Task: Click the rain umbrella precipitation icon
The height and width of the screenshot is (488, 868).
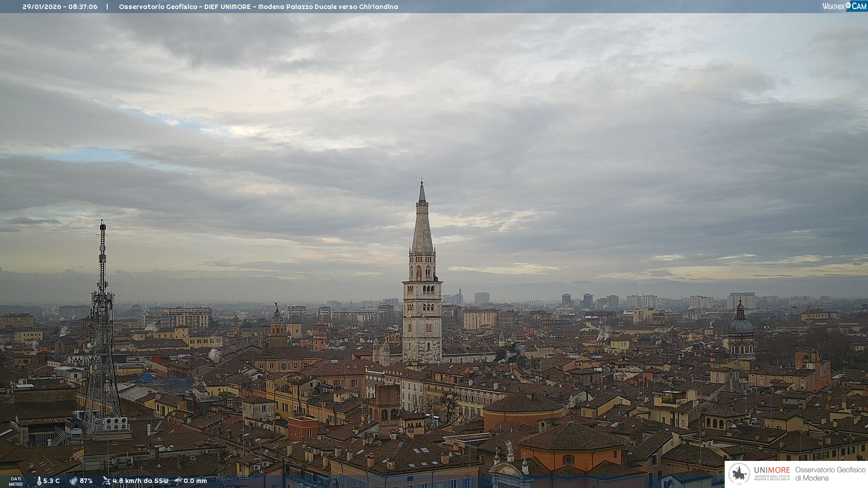Action: click(178, 481)
